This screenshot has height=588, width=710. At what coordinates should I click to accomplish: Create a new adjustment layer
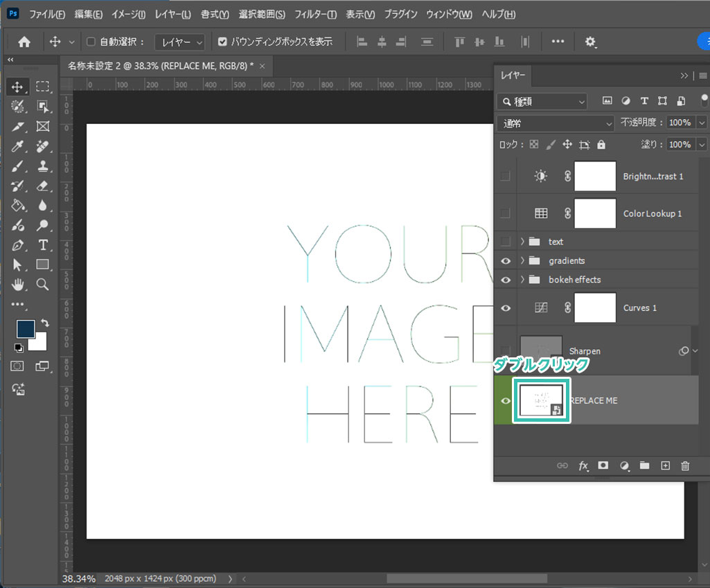coord(624,466)
